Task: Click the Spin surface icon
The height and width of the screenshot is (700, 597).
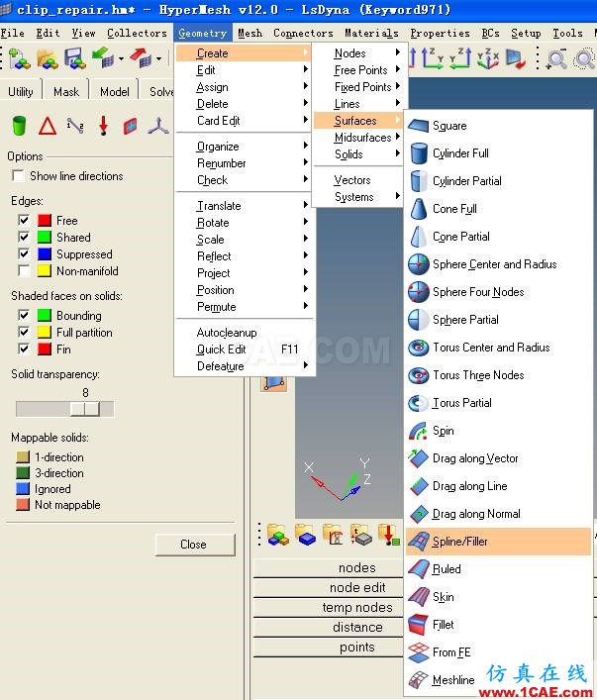Action: tap(419, 431)
